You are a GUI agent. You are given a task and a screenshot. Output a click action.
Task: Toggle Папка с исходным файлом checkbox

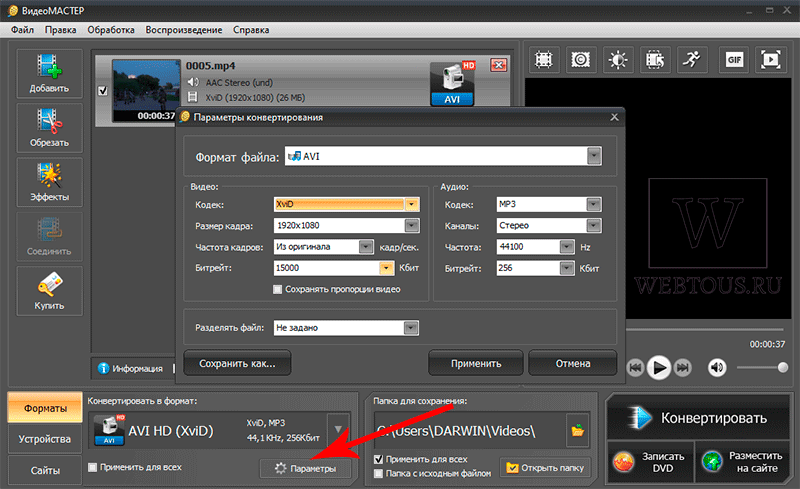(379, 473)
